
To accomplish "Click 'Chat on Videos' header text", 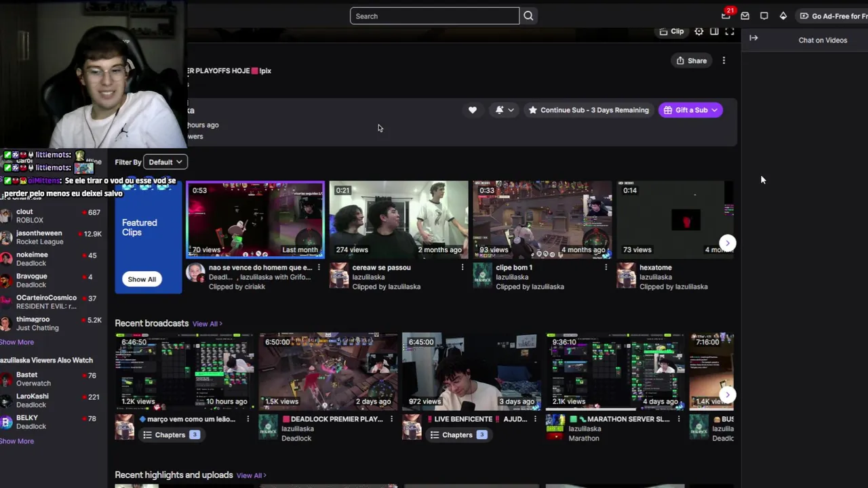I will (x=823, y=41).
